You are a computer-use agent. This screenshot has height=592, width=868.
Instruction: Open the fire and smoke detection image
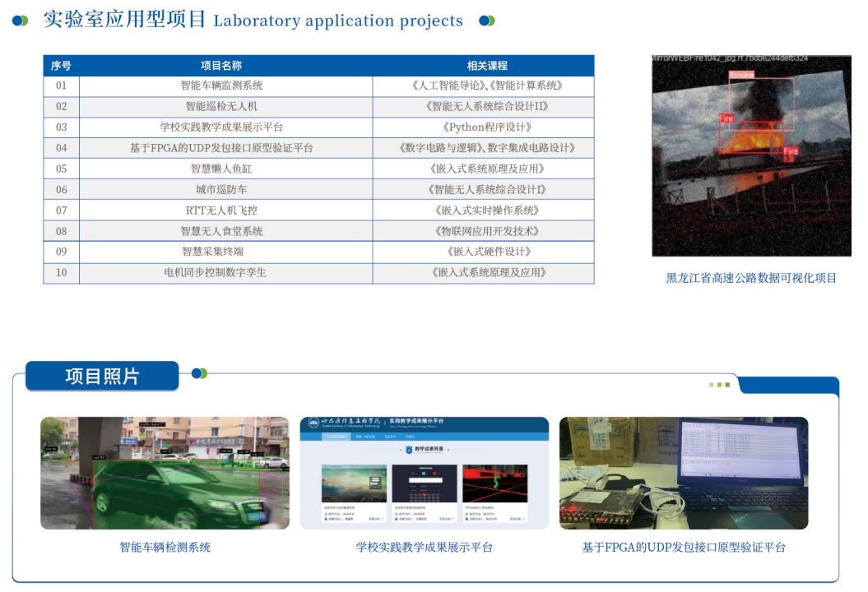pos(751,156)
